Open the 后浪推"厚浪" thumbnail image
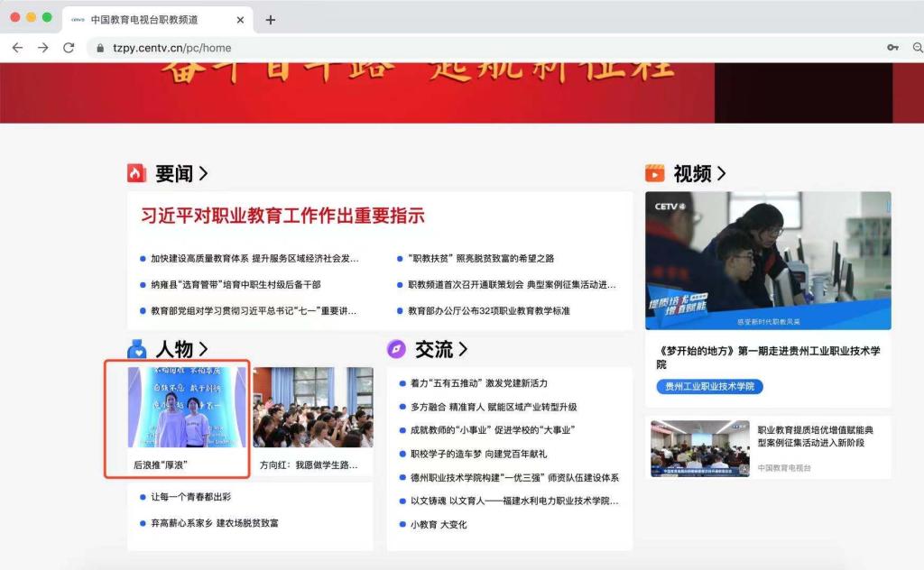 tap(187, 407)
